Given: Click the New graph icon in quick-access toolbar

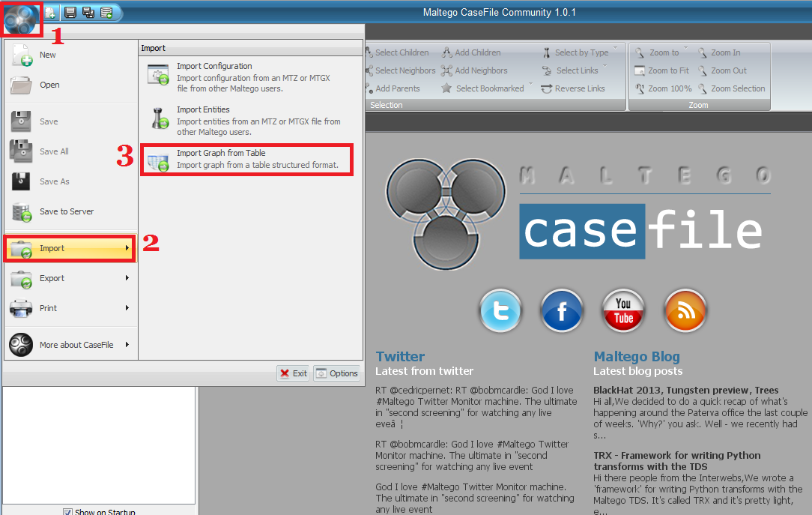Looking at the screenshot, I should coord(50,13).
